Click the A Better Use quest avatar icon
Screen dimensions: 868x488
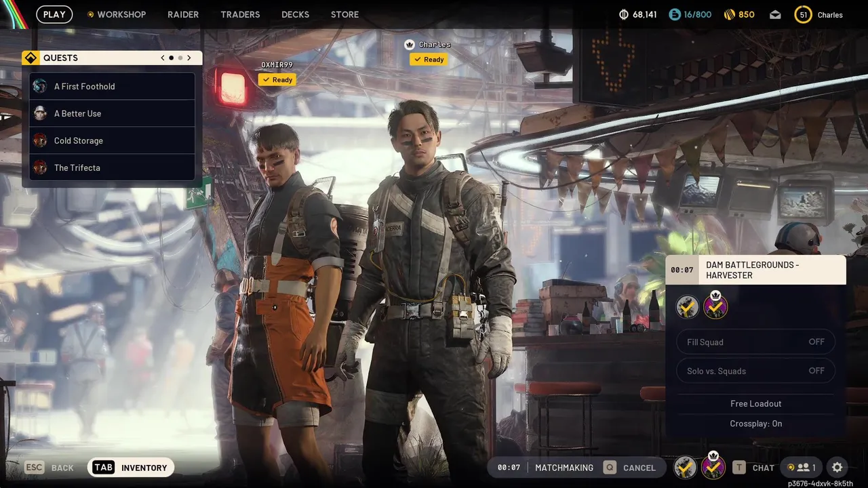[40, 113]
